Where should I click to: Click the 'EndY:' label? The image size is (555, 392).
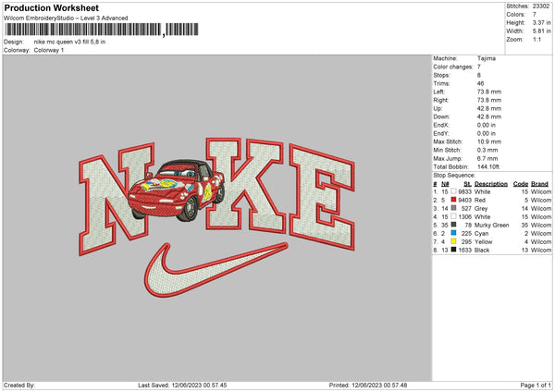[x=441, y=133]
